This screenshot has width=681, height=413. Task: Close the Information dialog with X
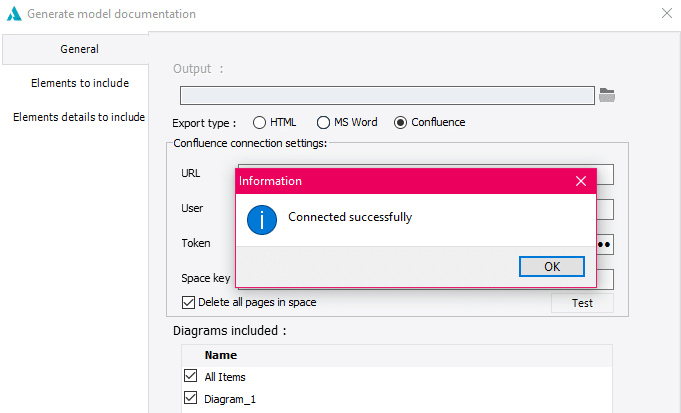(x=581, y=181)
